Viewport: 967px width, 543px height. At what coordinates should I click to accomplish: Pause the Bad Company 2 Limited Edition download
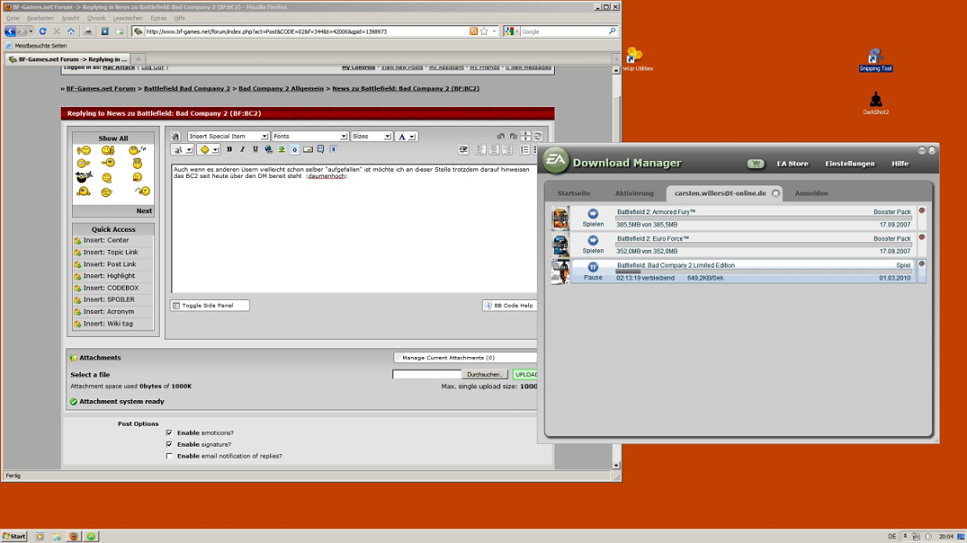pos(593,267)
